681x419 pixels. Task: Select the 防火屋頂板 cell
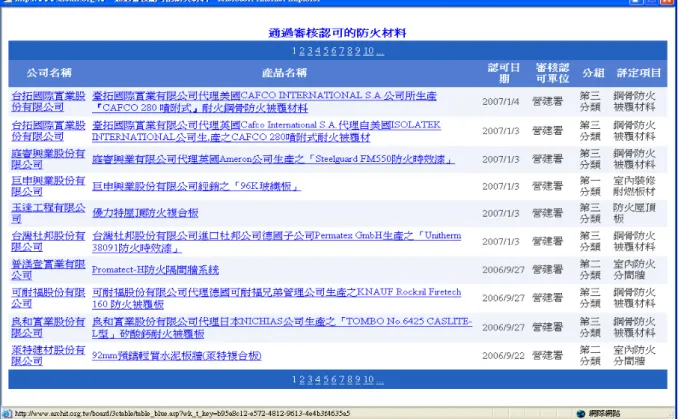tap(634, 213)
